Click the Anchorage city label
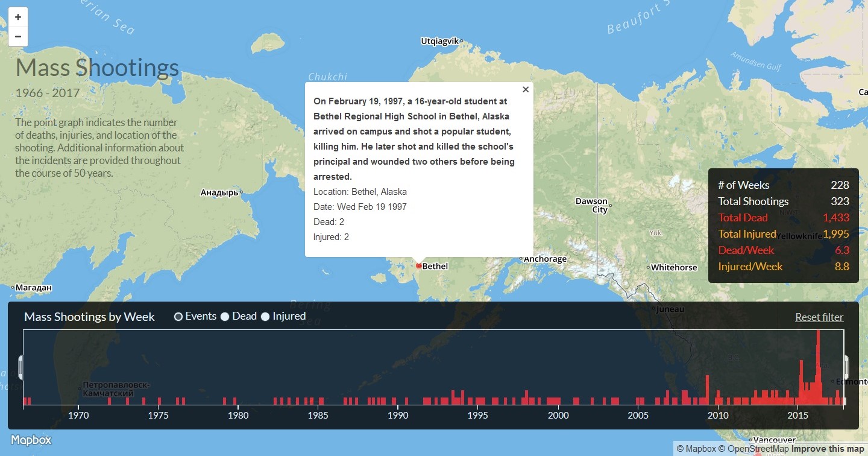 [545, 259]
